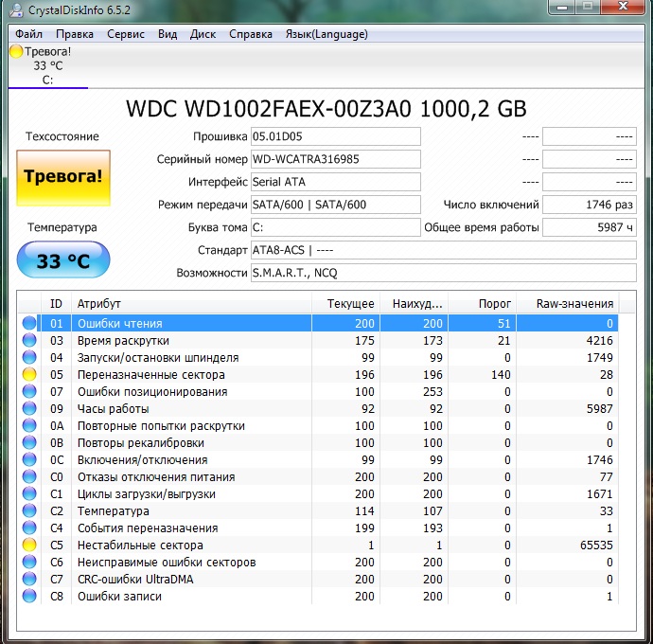
Task: Click status icon for Повторные попытки раскрутки
Action: click(29, 426)
